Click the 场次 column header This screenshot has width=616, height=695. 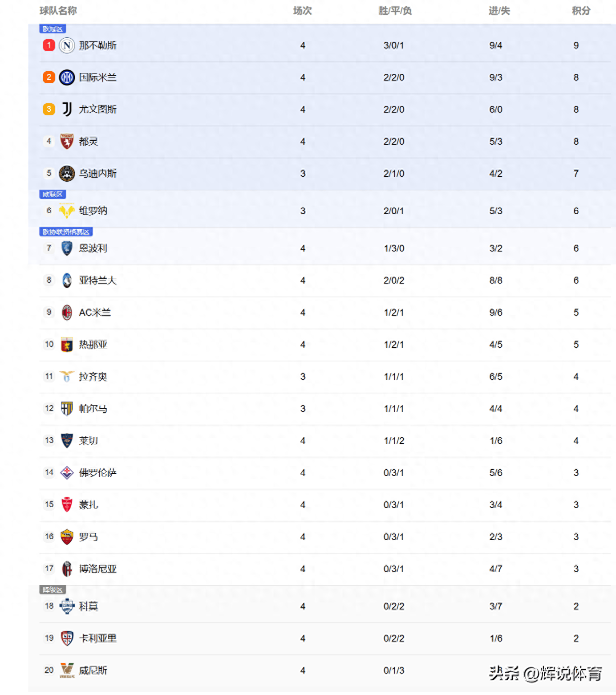[x=302, y=11]
